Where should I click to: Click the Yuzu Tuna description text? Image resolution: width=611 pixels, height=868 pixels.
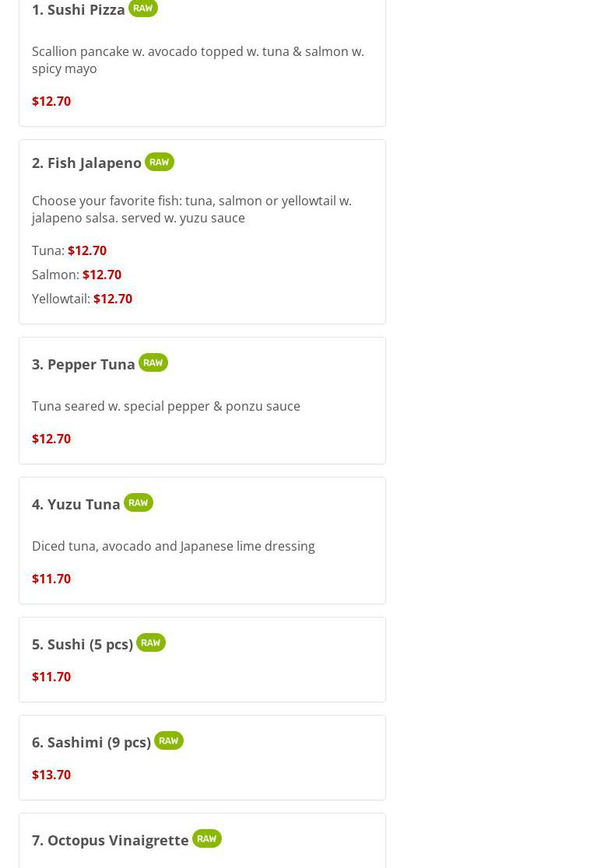point(174,546)
